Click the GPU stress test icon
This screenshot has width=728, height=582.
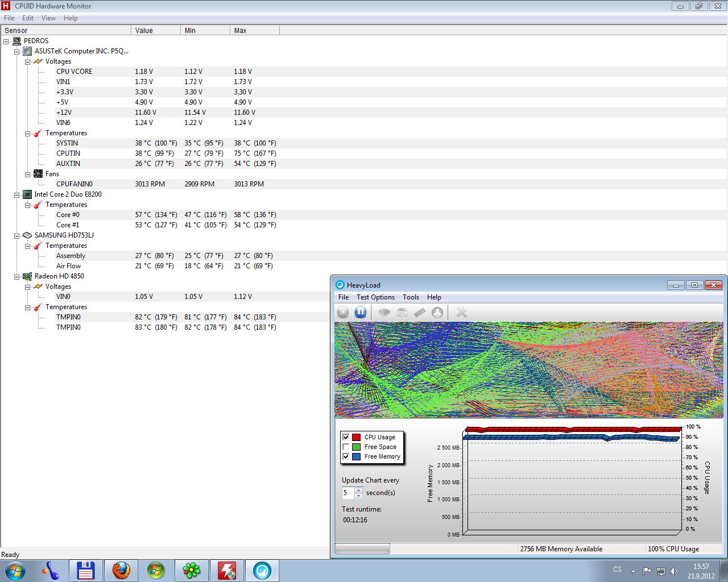click(x=437, y=312)
